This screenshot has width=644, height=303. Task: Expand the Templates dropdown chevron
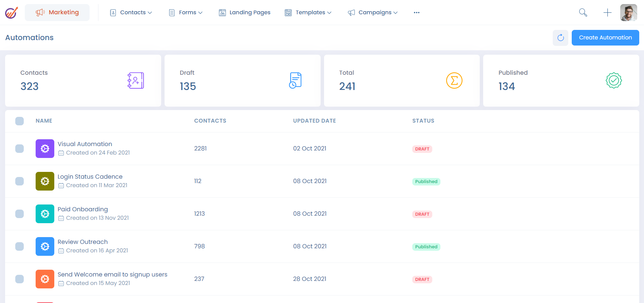329,13
